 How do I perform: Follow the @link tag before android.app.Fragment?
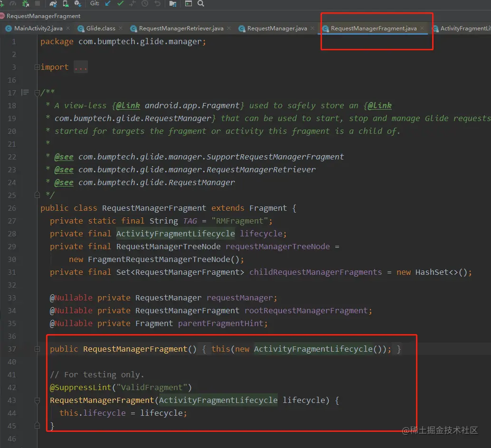click(128, 106)
